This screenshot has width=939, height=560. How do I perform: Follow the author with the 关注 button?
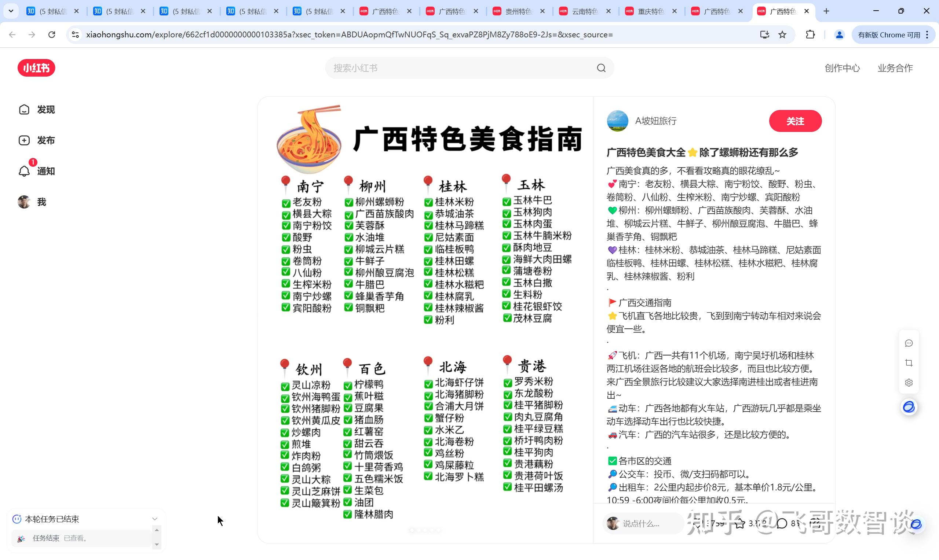pos(795,121)
